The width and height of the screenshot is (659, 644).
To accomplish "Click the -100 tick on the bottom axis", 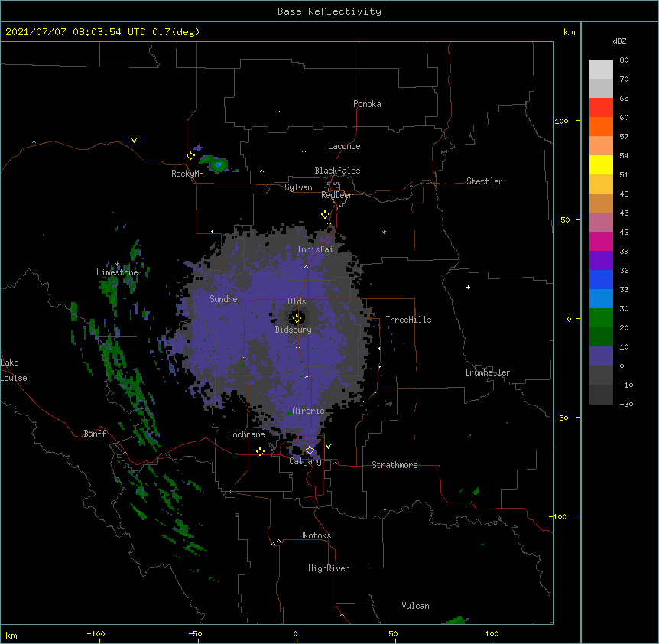I will coord(96,633).
